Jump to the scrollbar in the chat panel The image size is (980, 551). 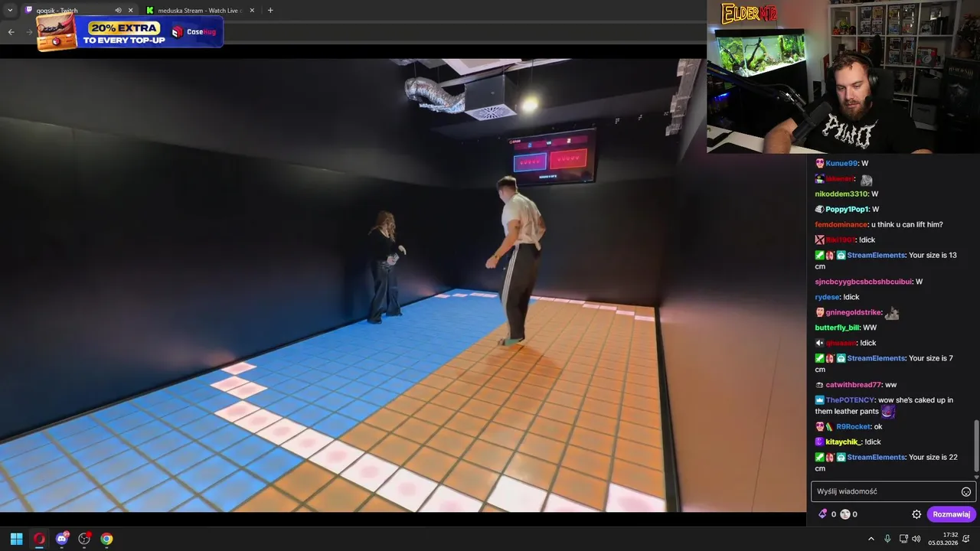(x=975, y=445)
